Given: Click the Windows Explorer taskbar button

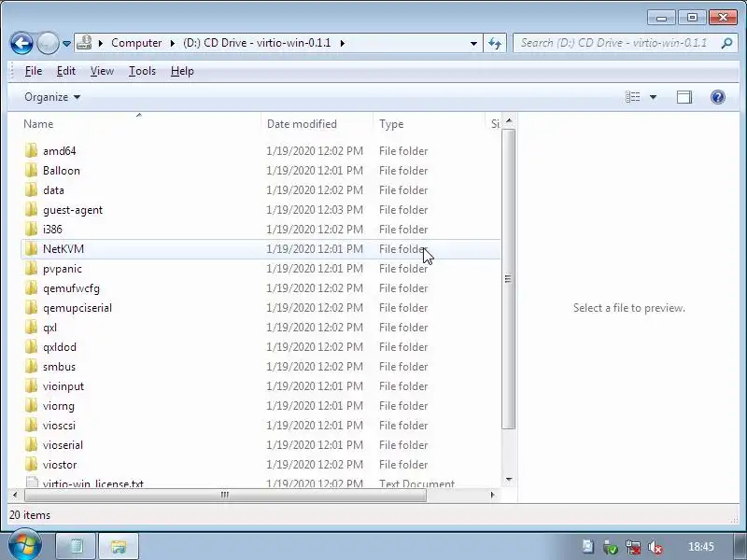Looking at the screenshot, I should tap(119, 546).
